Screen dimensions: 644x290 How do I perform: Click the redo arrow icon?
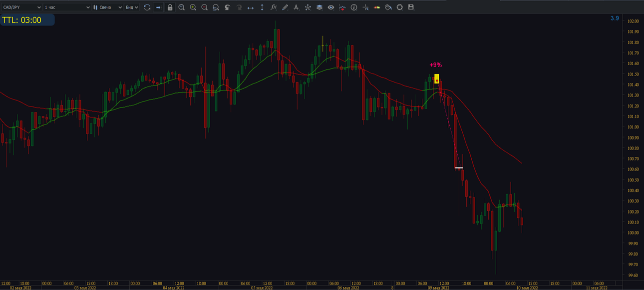(239, 7)
